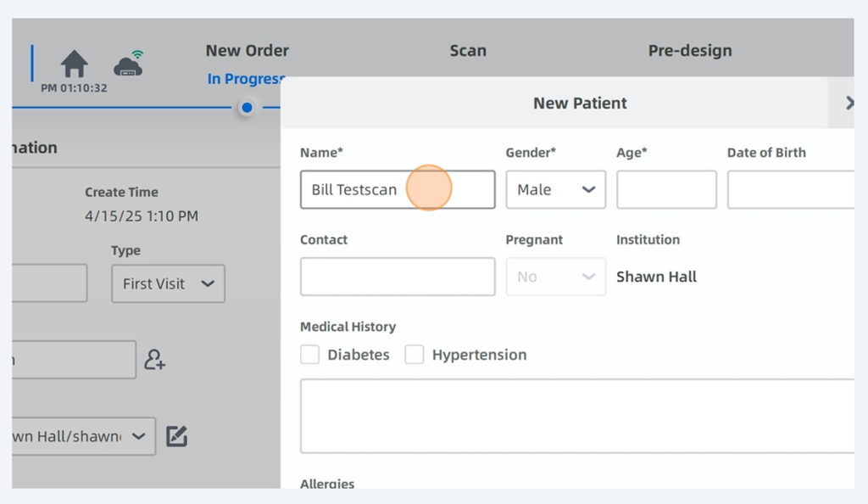Click the cloud connection status icon
Image resolution: width=868 pixels, height=504 pixels.
click(129, 64)
